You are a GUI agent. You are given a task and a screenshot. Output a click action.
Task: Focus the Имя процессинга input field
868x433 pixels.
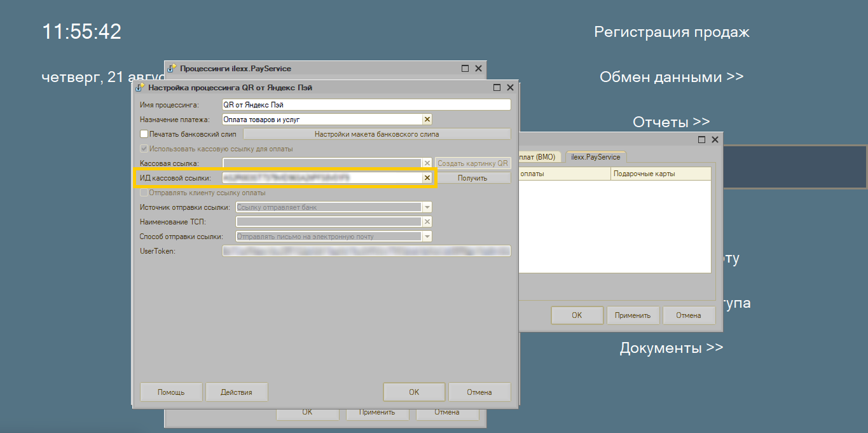tap(366, 105)
